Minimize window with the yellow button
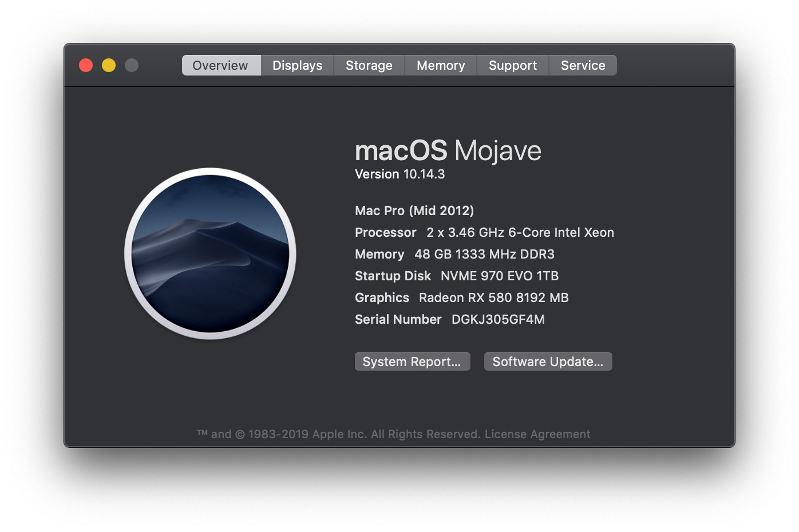 point(109,65)
